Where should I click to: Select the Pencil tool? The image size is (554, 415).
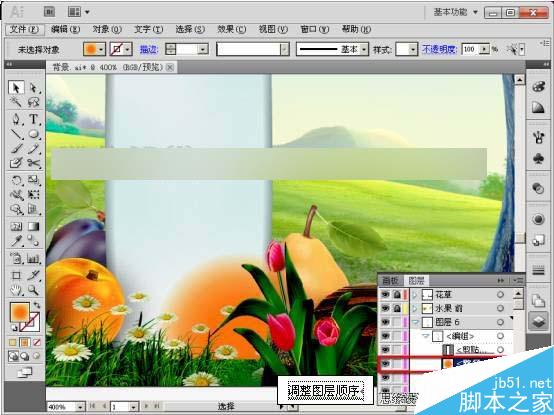point(34,149)
